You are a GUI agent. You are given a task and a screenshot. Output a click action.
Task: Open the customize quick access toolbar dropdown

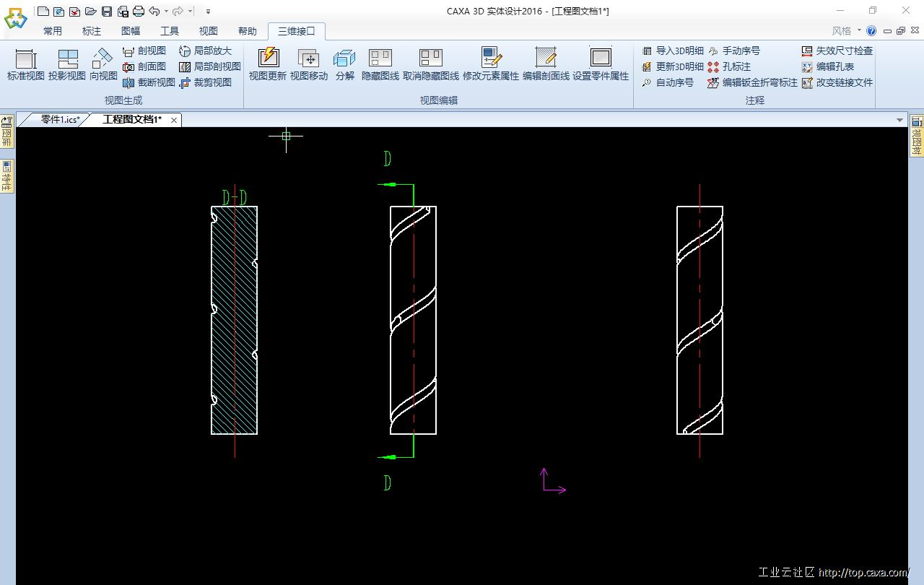point(208,11)
